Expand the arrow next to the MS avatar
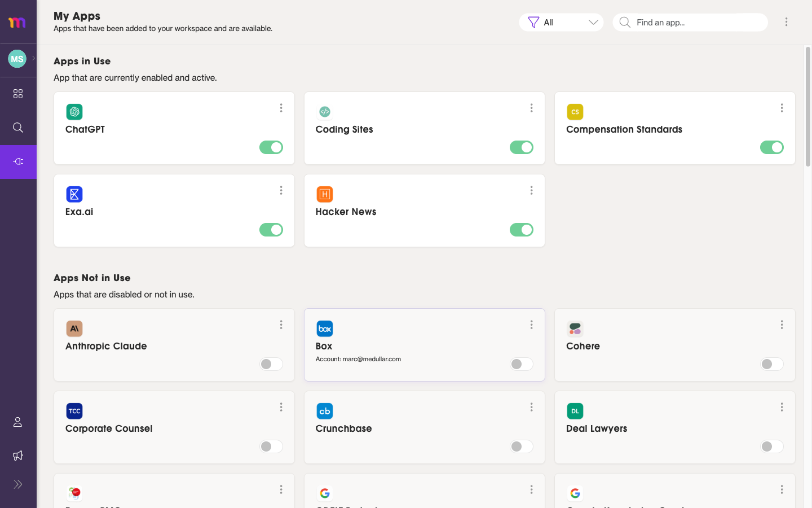The width and height of the screenshot is (812, 508). tap(33, 58)
